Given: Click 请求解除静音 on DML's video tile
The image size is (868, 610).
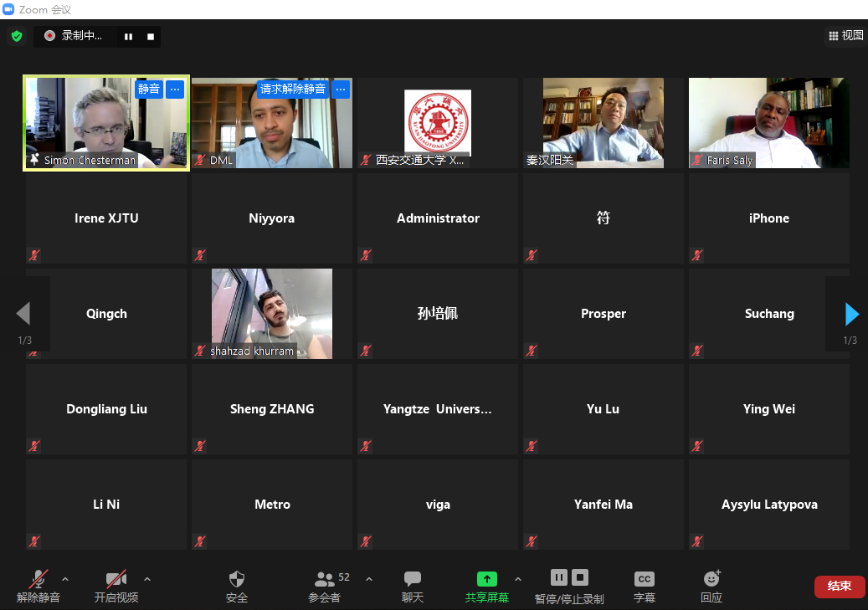Looking at the screenshot, I should (293, 89).
